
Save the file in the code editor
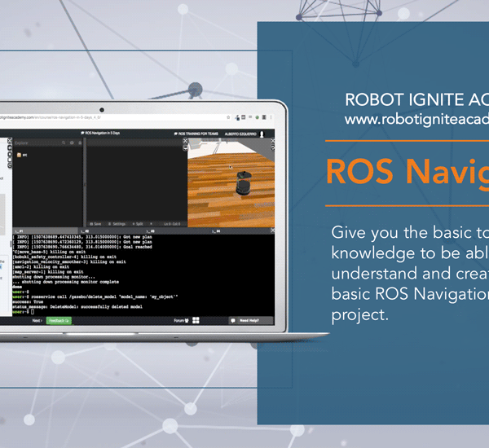[x=95, y=224]
